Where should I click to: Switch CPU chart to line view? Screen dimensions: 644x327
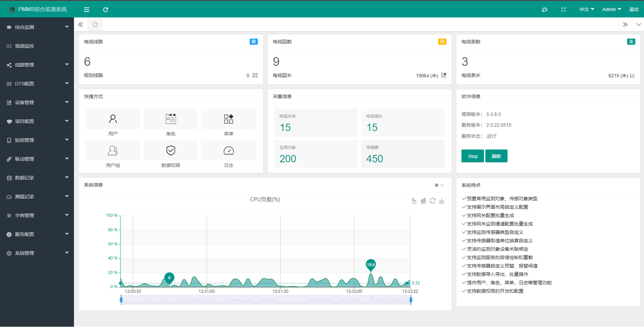[414, 201]
